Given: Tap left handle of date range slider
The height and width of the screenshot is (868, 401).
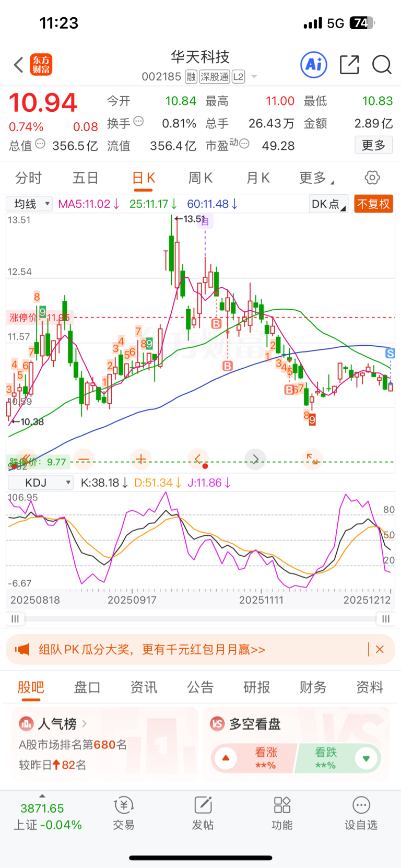Looking at the screenshot, I should [15, 619].
